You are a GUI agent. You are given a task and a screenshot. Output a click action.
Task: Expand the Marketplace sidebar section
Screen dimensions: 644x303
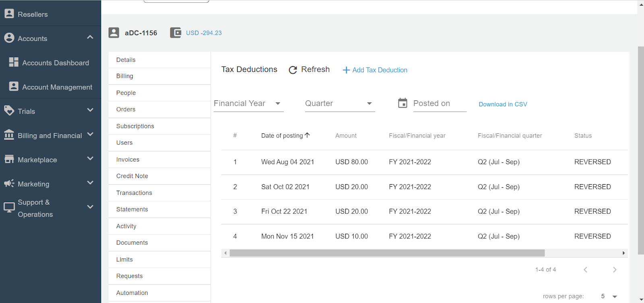point(90,158)
